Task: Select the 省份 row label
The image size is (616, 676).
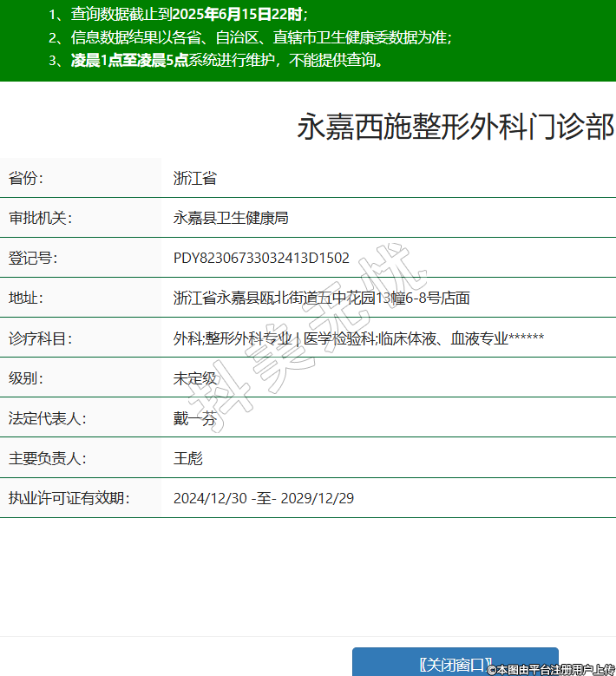Action: click(x=26, y=178)
